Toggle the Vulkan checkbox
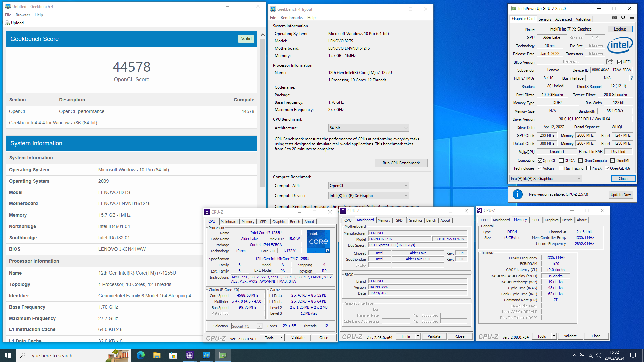This screenshot has width=644, height=362. coord(540,168)
